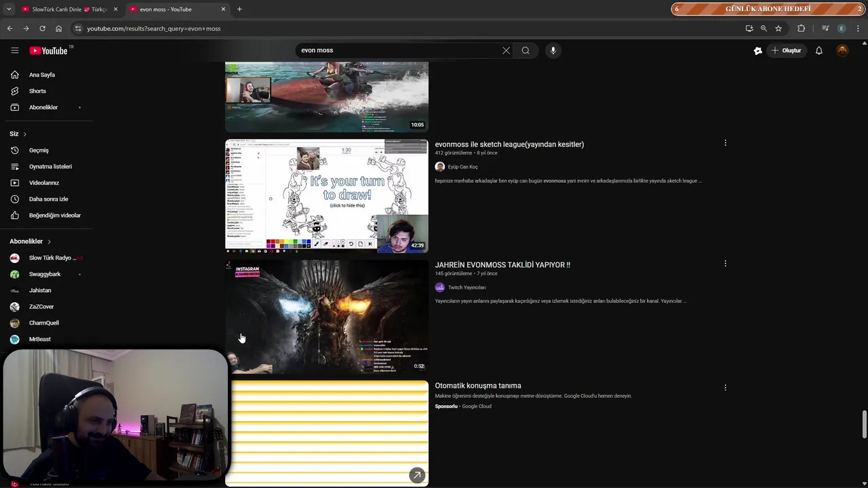Expand the Siz section chevron
This screenshot has height=488, width=868.
pos(25,134)
